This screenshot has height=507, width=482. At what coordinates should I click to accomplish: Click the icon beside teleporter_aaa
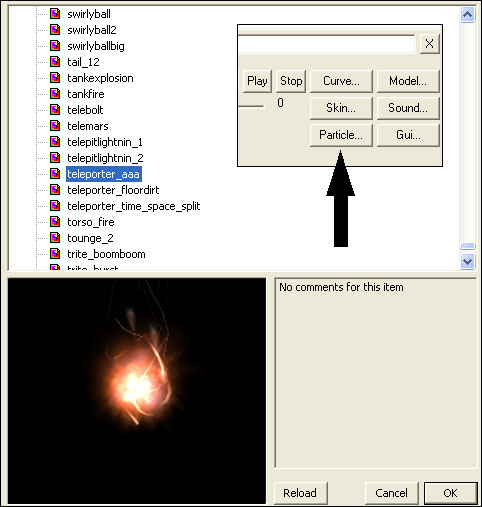[x=55, y=174]
